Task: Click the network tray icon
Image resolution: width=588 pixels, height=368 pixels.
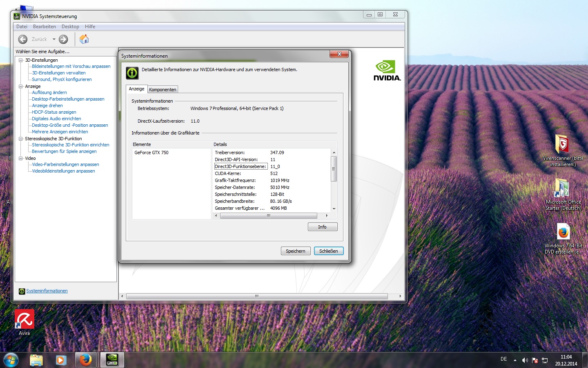Action: pyautogui.click(x=545, y=360)
